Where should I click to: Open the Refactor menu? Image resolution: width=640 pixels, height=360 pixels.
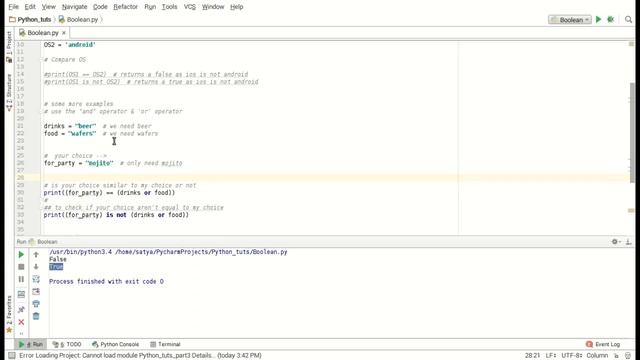[x=125, y=7]
